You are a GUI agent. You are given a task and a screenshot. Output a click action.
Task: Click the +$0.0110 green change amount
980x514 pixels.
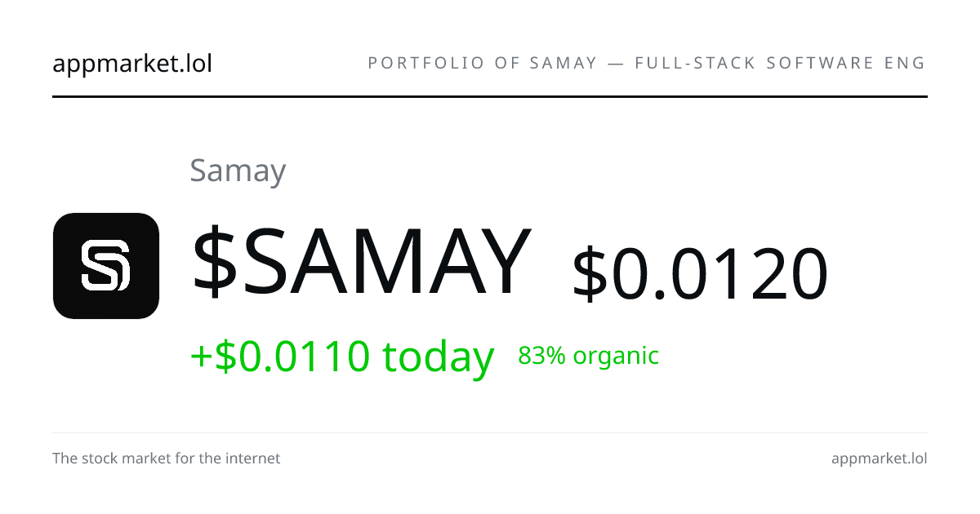coord(280,356)
